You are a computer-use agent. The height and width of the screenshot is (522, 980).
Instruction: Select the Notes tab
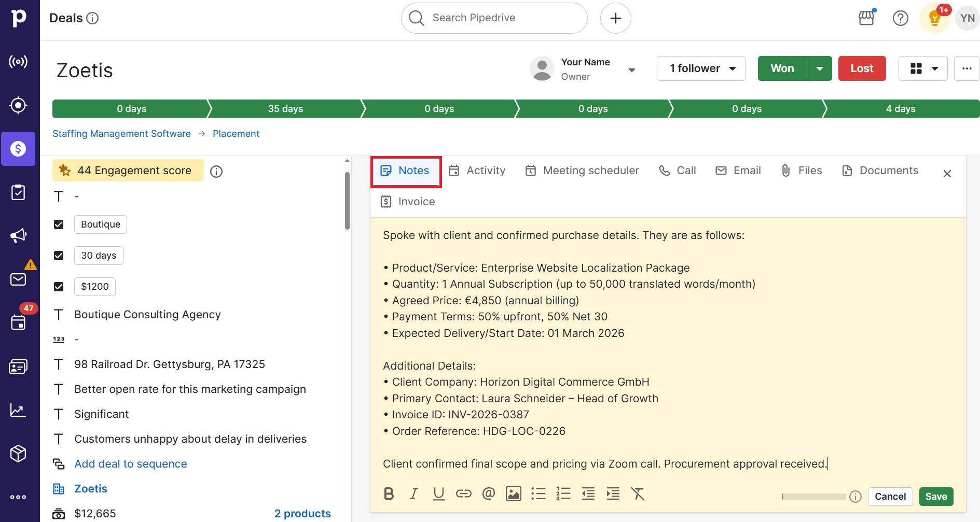406,171
